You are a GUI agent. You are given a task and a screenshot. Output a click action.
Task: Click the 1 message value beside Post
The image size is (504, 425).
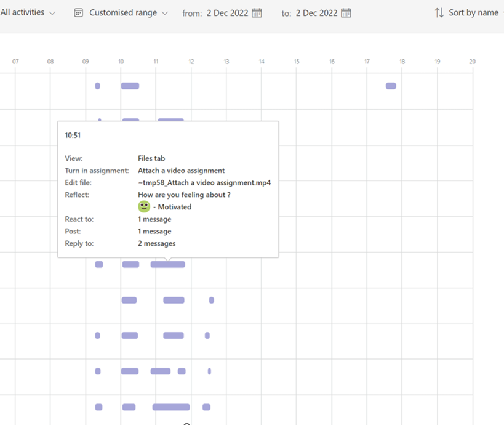point(154,232)
